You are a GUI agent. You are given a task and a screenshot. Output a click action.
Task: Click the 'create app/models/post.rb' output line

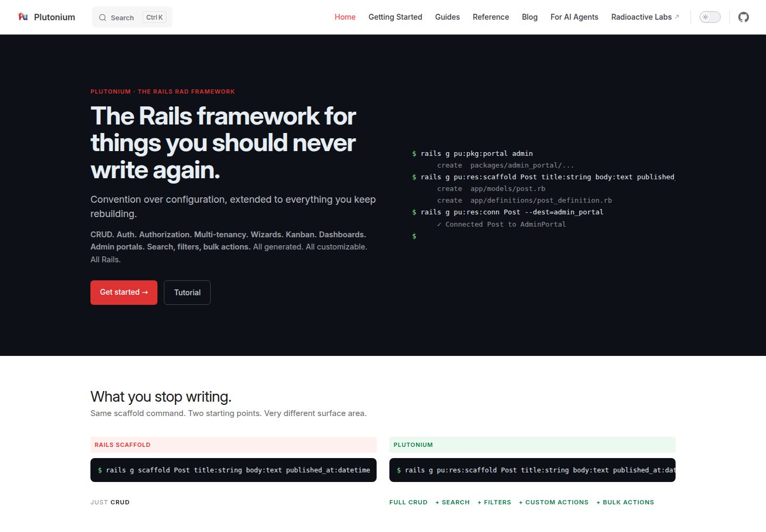[x=491, y=189]
